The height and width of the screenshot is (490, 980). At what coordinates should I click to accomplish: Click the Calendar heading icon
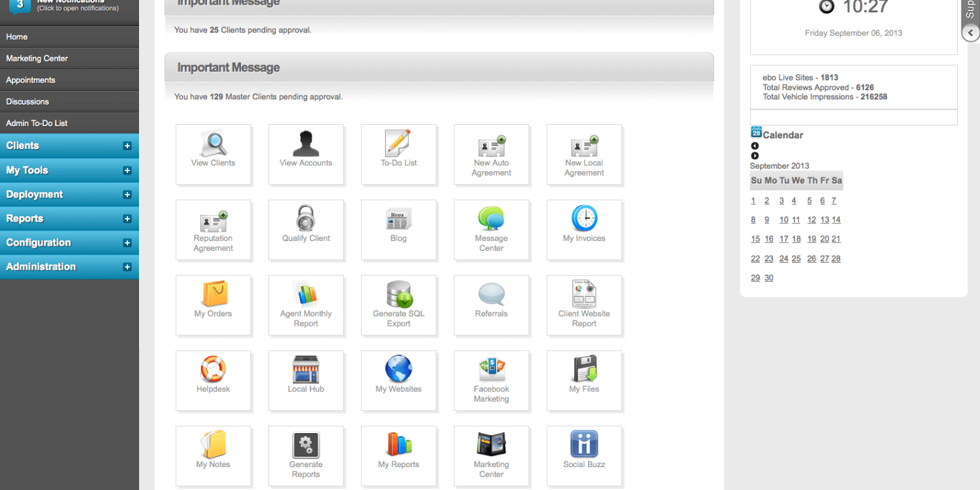757,132
